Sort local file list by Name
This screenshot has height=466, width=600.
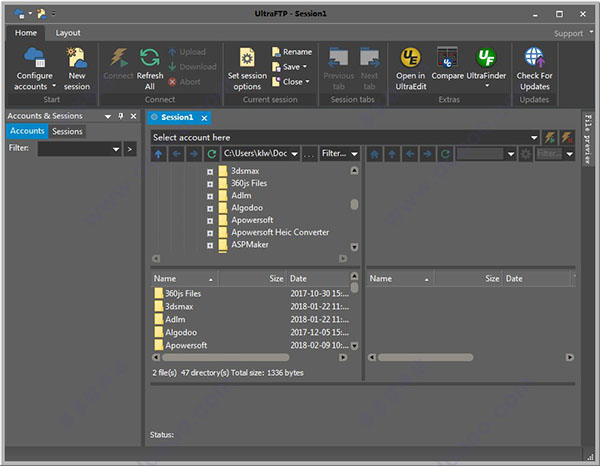(x=184, y=279)
